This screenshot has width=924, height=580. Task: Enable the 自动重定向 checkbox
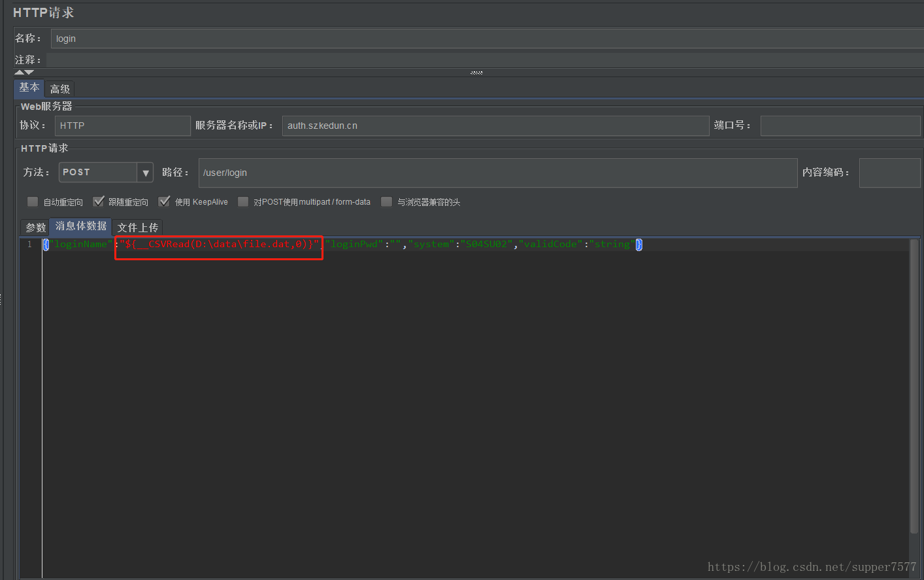point(33,201)
